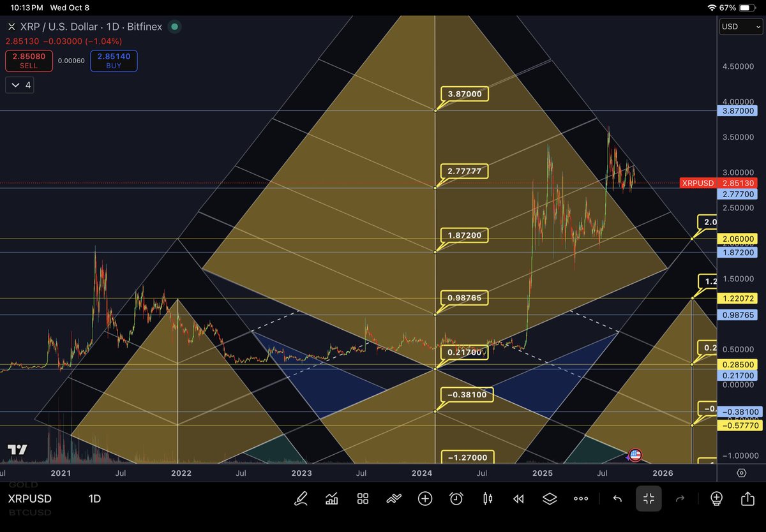The height and width of the screenshot is (532, 766).
Task: Open chart settings gear near the time axis
Action: (x=741, y=473)
